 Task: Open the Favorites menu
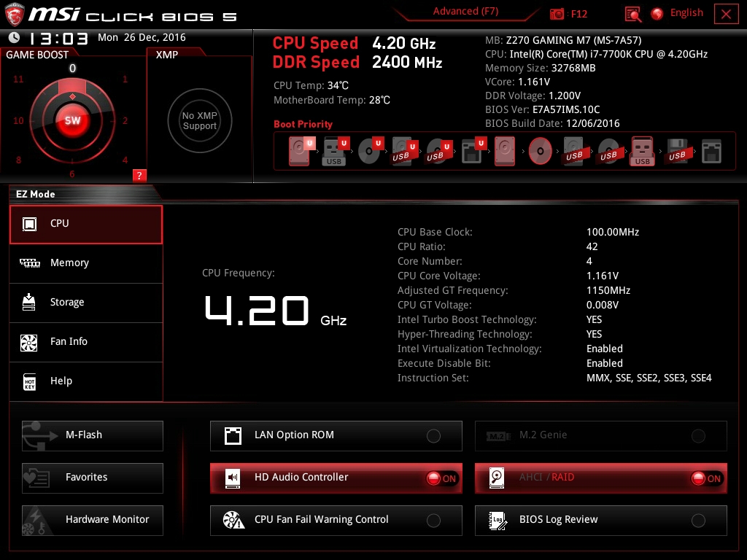coord(93,478)
